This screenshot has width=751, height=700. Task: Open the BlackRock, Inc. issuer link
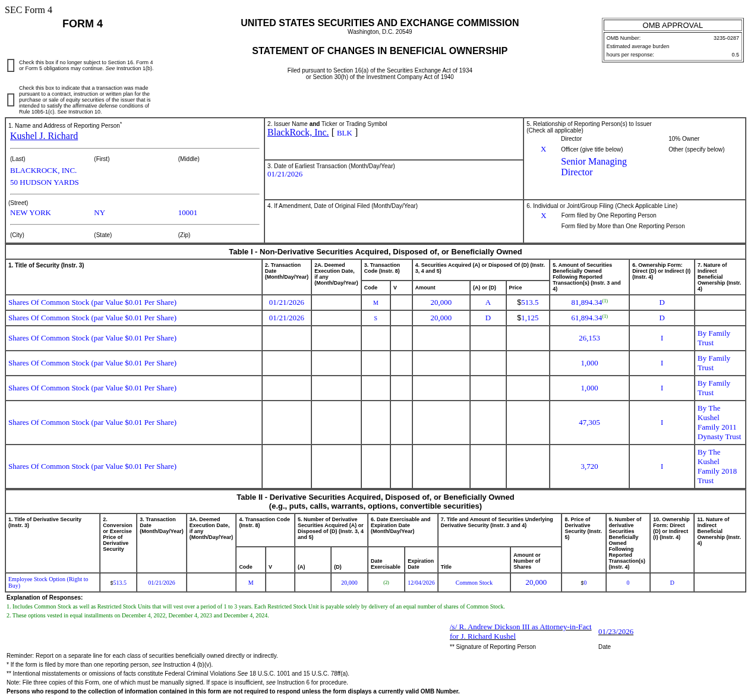click(x=298, y=133)
